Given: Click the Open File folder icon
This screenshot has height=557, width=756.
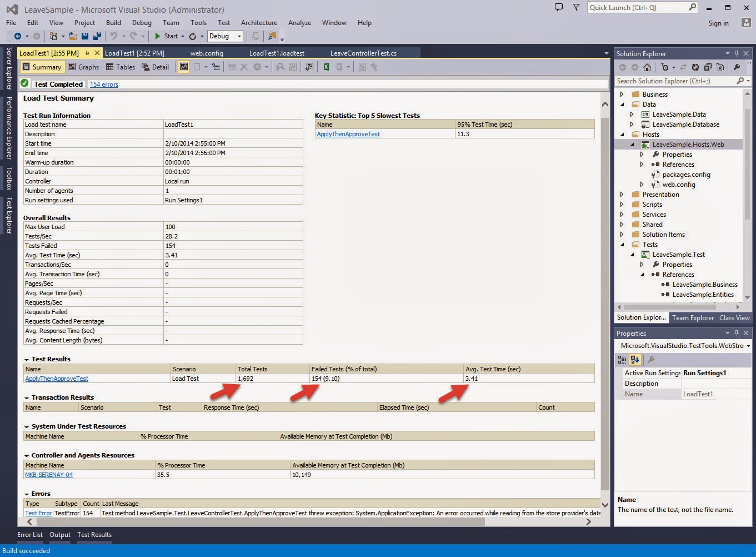Looking at the screenshot, I should [x=72, y=36].
